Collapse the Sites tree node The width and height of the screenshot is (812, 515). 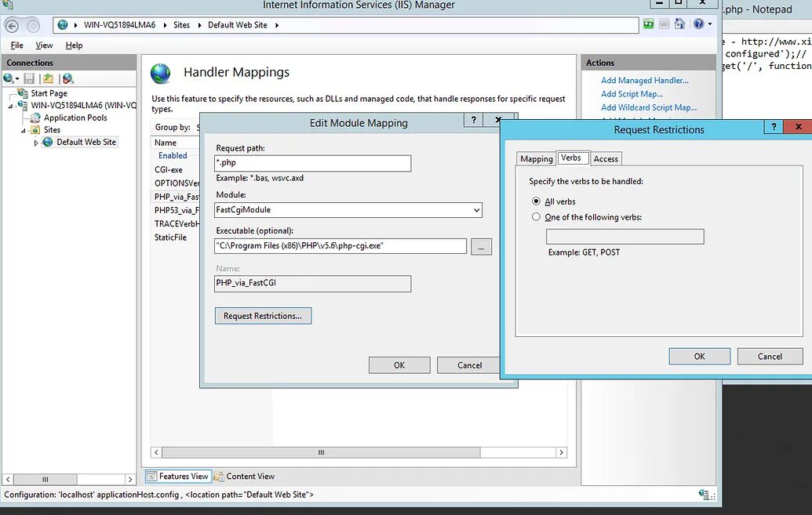tap(24, 130)
